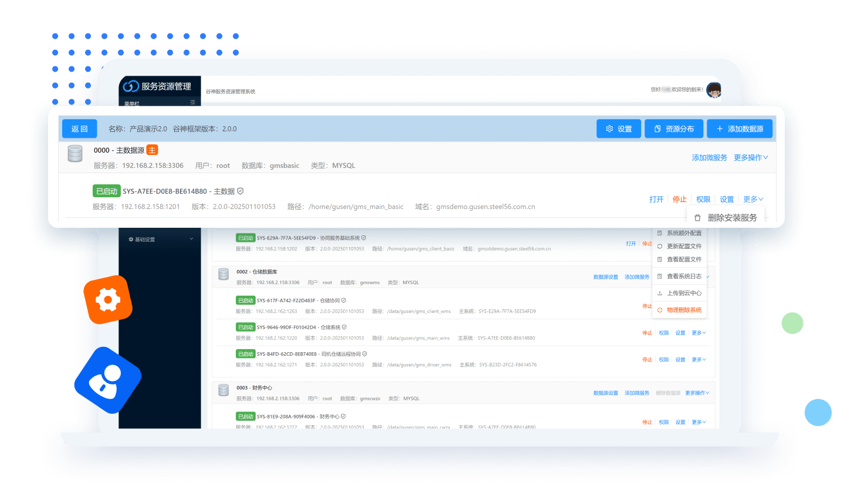
Task: Click the sidebar menu collapse icon
Action: pos(192,103)
